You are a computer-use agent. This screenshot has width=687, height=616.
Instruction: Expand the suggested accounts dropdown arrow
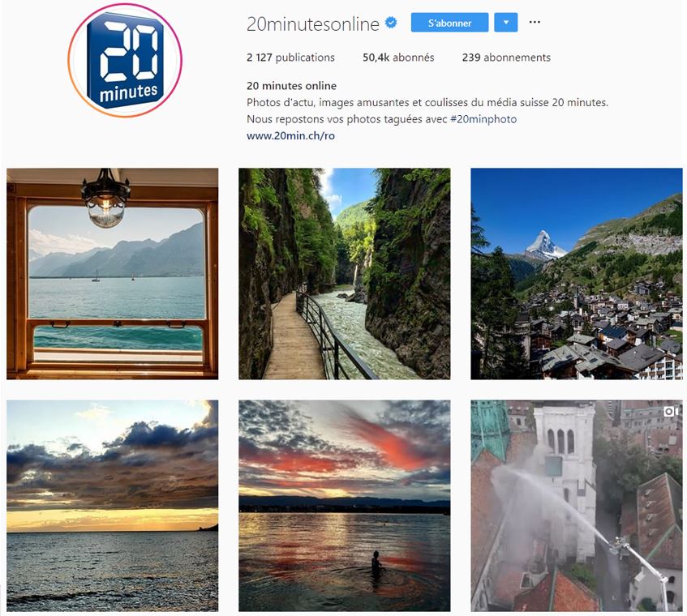(506, 23)
